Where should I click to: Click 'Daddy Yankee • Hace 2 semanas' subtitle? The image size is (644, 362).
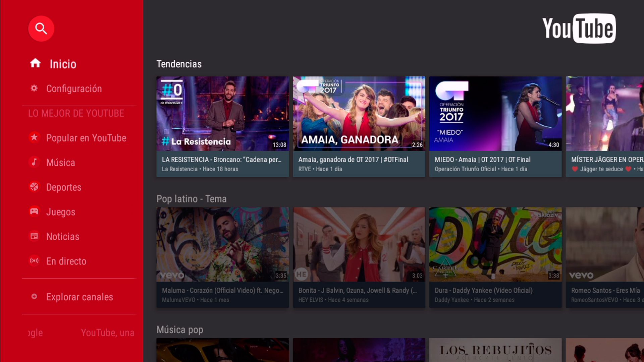click(475, 300)
